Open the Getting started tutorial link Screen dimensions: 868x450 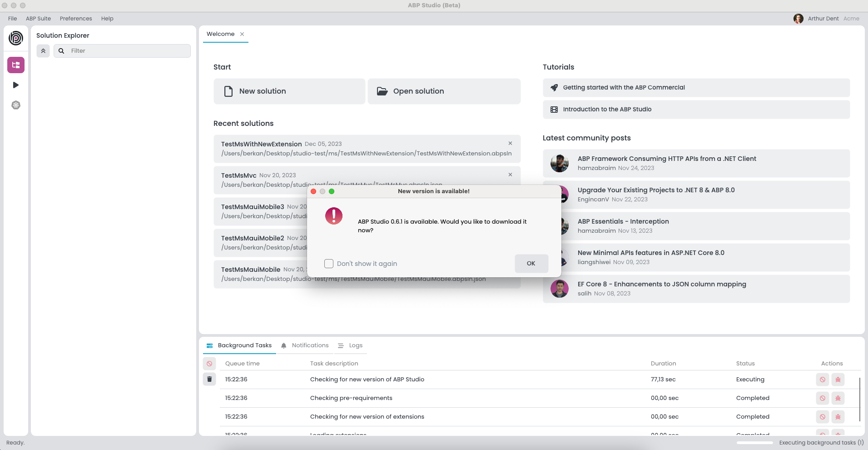pyautogui.click(x=624, y=87)
